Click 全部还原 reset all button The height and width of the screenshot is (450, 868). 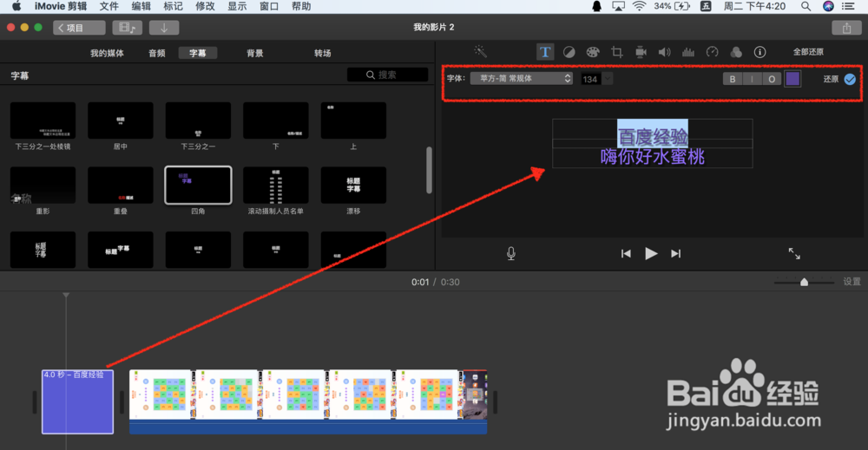[x=808, y=52]
